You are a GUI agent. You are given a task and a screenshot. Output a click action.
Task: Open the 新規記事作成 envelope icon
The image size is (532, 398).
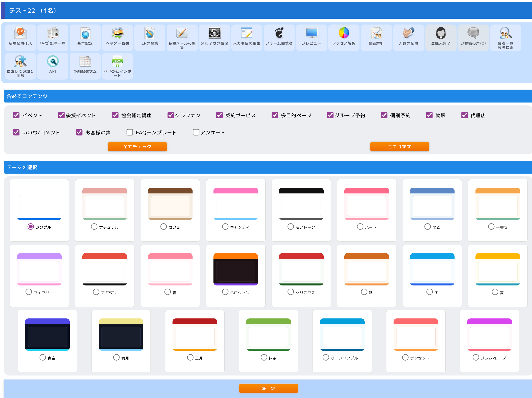(x=20, y=33)
